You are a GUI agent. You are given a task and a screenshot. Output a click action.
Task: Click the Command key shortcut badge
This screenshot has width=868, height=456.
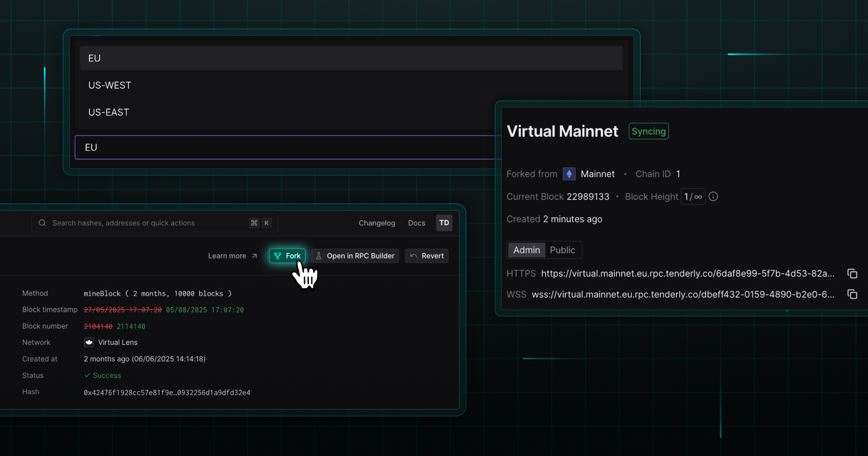pyautogui.click(x=254, y=223)
